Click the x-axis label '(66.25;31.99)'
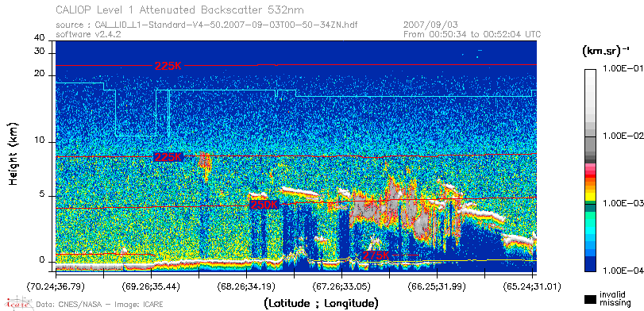 pos(437,286)
